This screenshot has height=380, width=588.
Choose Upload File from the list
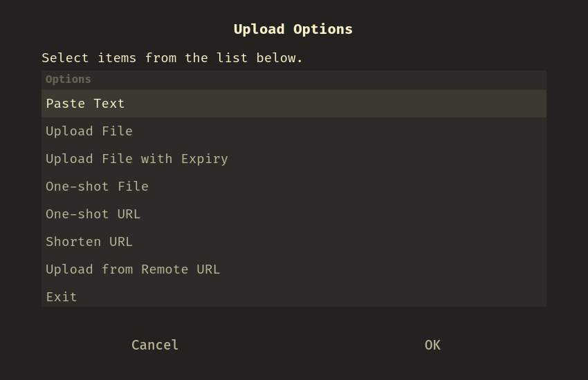[x=293, y=131]
